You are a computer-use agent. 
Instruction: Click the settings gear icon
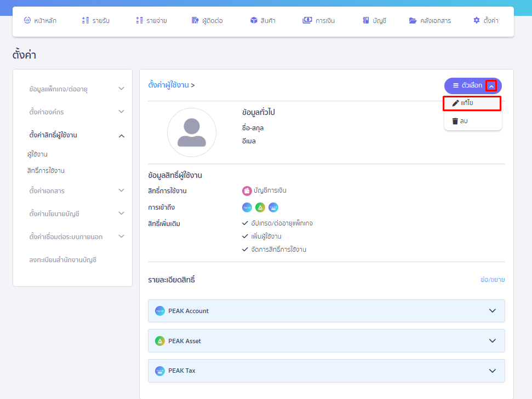click(x=476, y=21)
